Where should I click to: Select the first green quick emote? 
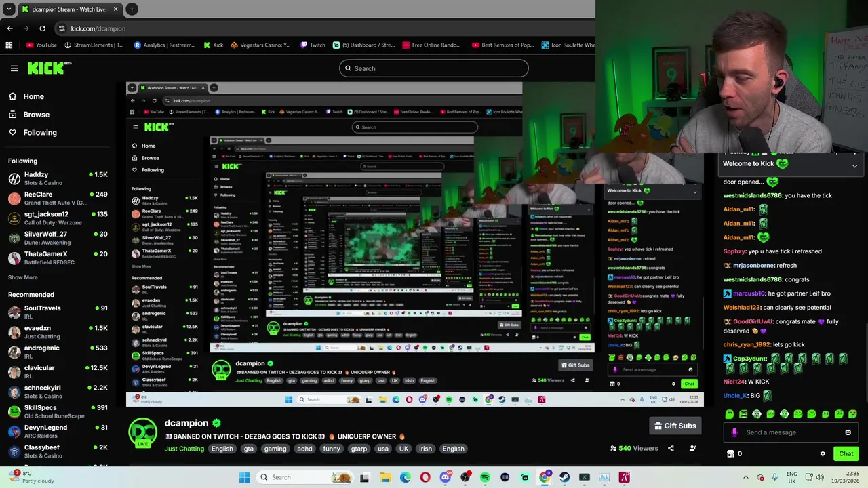click(730, 414)
